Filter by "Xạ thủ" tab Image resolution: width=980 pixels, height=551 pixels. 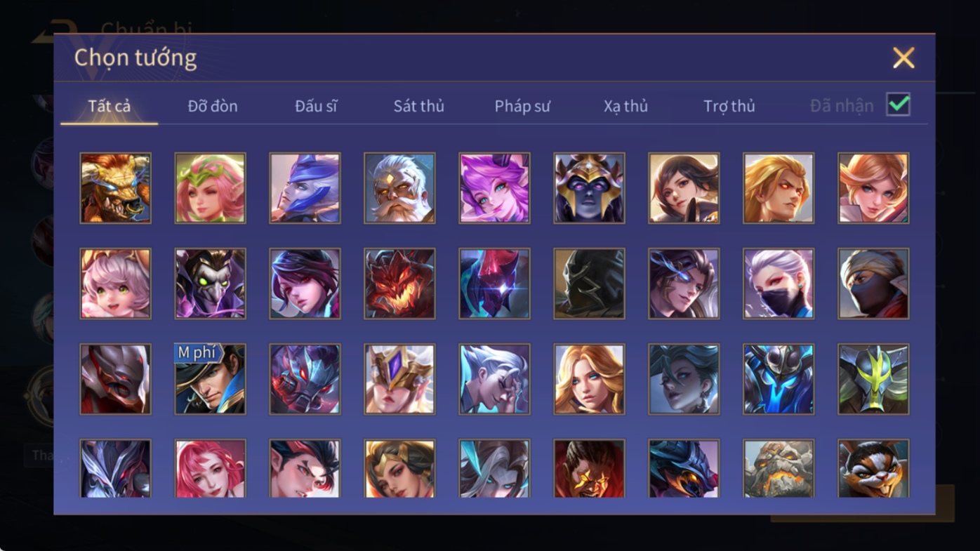(625, 106)
